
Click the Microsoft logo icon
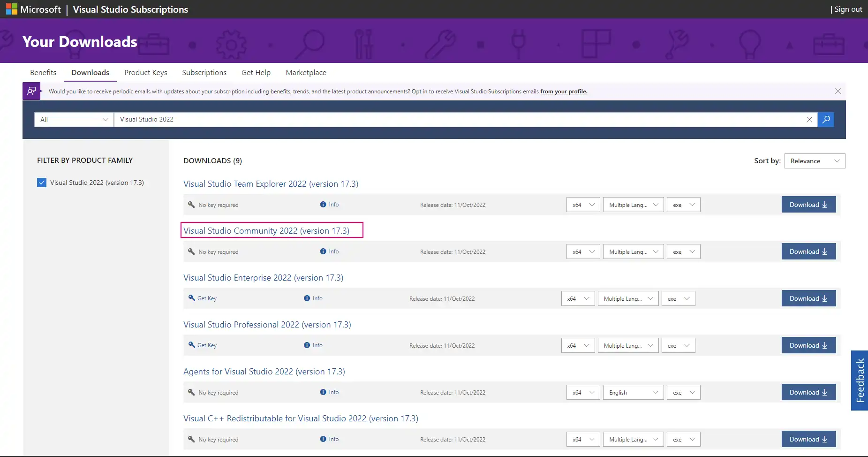coord(11,9)
